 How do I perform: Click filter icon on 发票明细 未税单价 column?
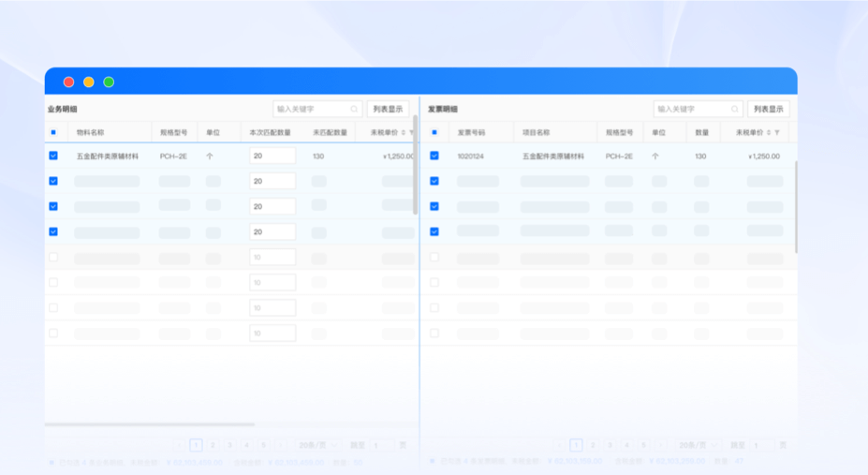click(777, 133)
